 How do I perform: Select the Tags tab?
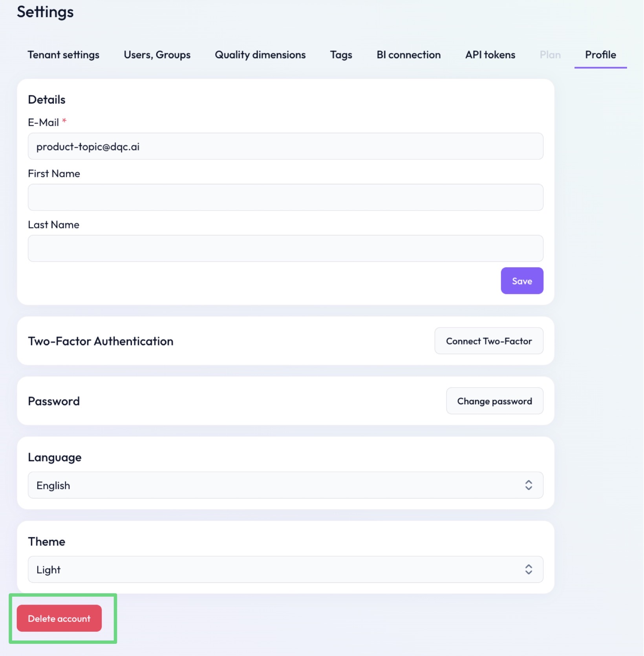tap(341, 55)
